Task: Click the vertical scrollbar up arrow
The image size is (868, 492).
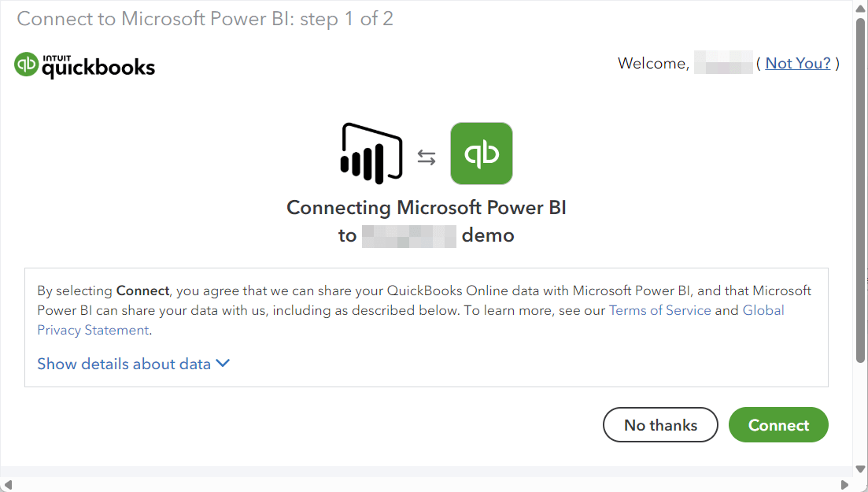Action: coord(860,8)
